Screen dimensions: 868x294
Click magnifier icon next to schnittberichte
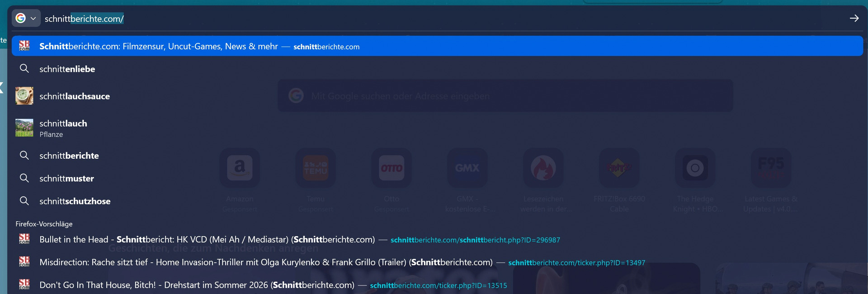[24, 156]
